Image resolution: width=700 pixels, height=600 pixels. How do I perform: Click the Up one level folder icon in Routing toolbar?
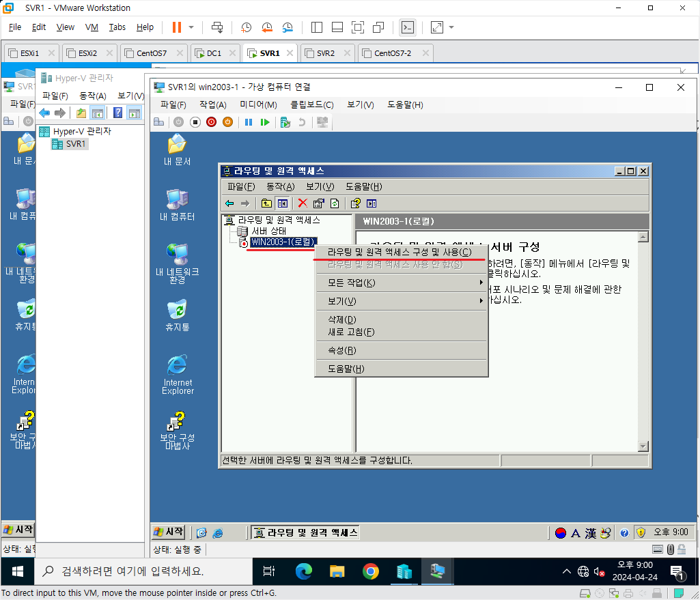coord(266,203)
